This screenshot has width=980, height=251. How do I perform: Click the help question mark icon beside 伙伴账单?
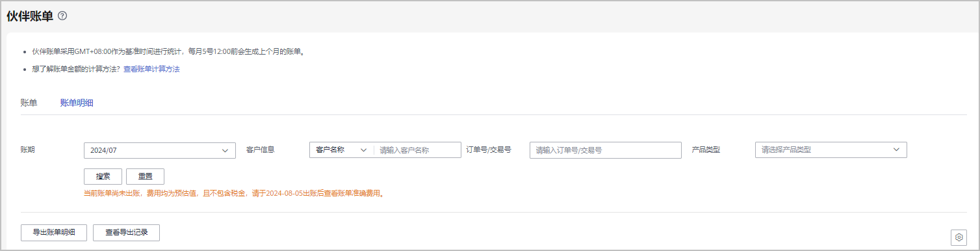62,16
